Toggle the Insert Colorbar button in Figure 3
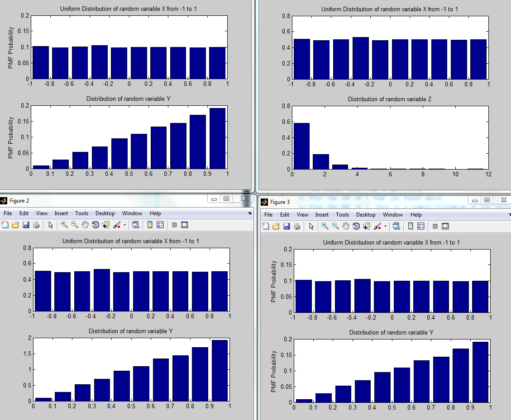 coord(411,226)
